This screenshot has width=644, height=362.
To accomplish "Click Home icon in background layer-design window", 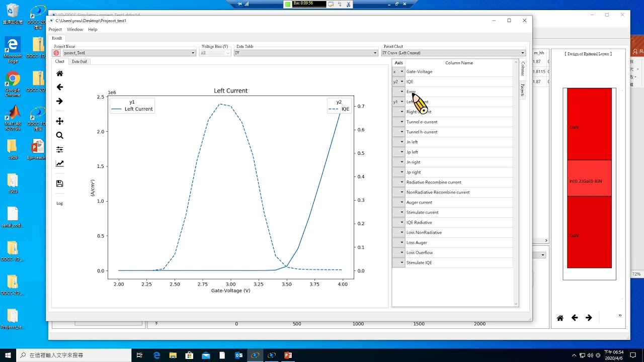I will click(560, 318).
